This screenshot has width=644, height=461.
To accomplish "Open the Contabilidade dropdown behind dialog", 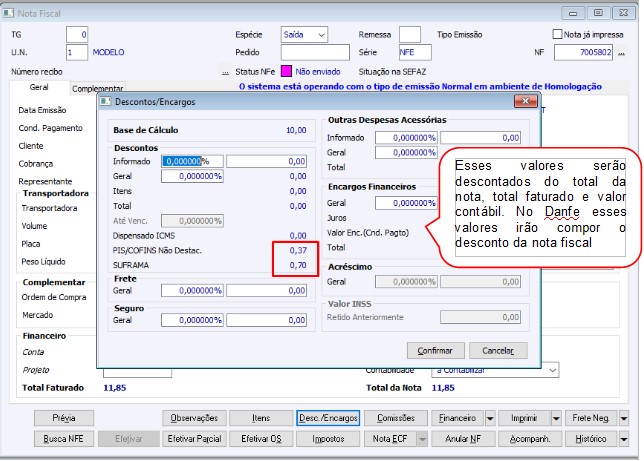I will pos(553,370).
